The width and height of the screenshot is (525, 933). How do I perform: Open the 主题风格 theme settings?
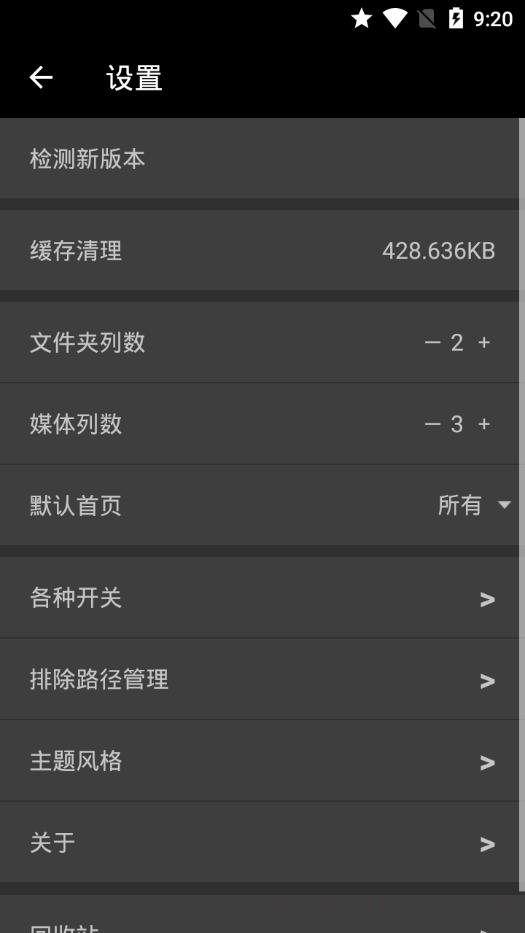click(x=260, y=761)
